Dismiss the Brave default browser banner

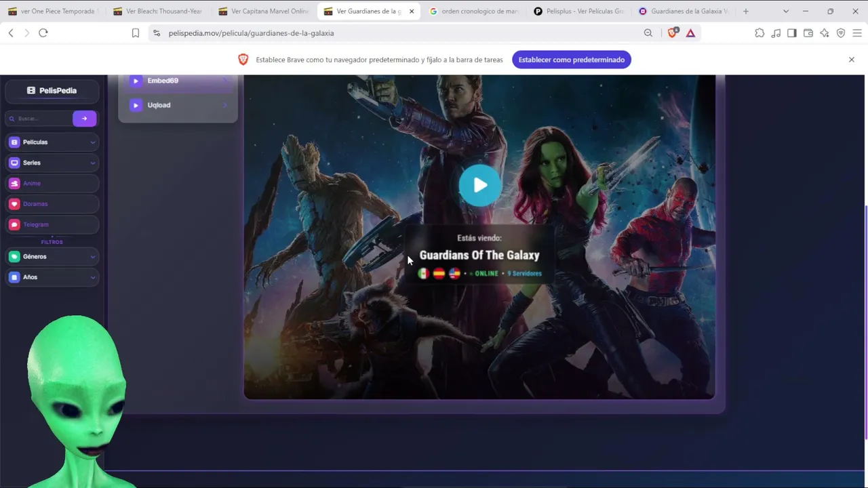pyautogui.click(x=852, y=60)
